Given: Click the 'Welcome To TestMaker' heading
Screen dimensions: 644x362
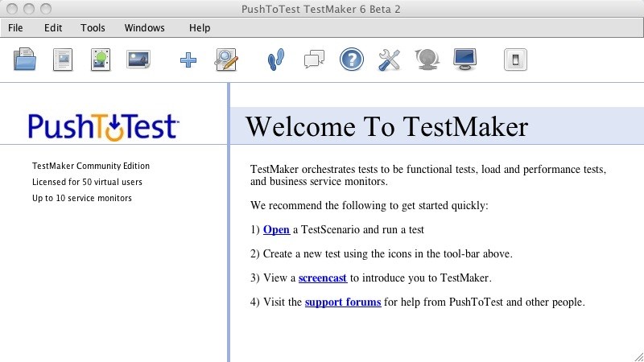Looking at the screenshot, I should 387,126.
